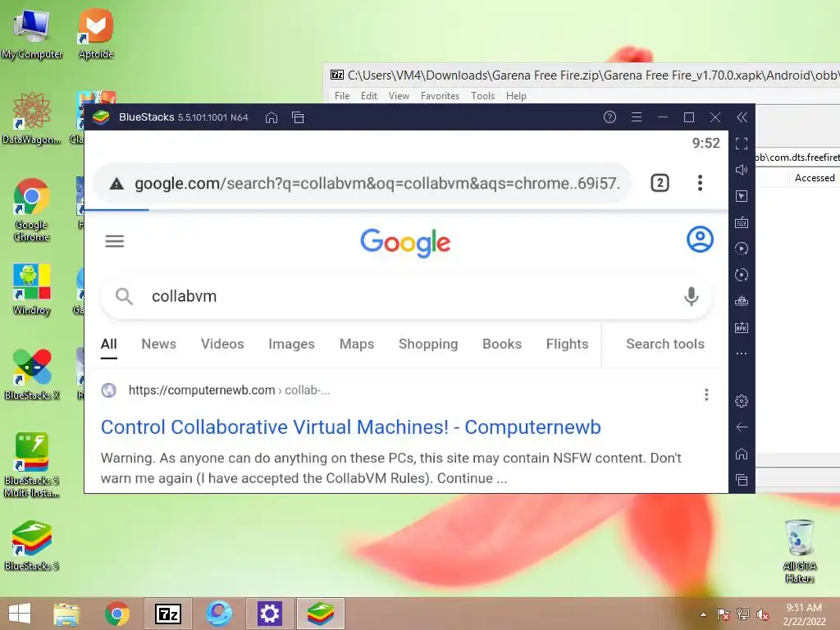
Task: Open Android recent apps icon in sidebar
Action: pos(742,480)
